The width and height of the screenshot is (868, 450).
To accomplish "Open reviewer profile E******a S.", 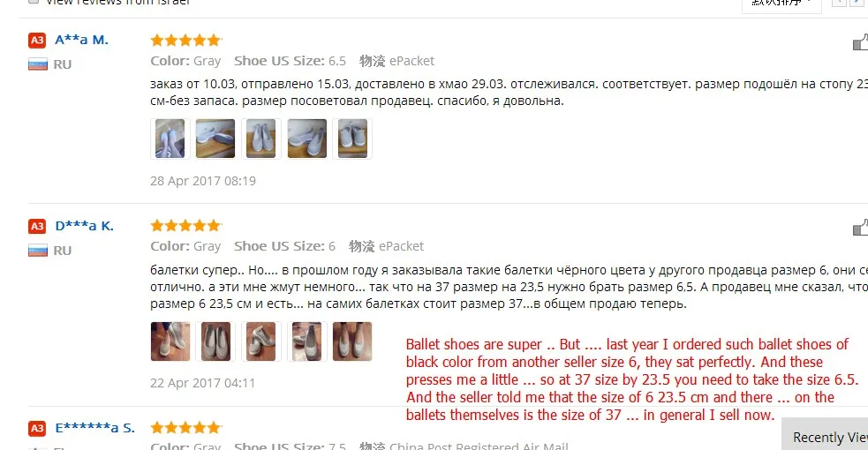I will [x=94, y=428].
